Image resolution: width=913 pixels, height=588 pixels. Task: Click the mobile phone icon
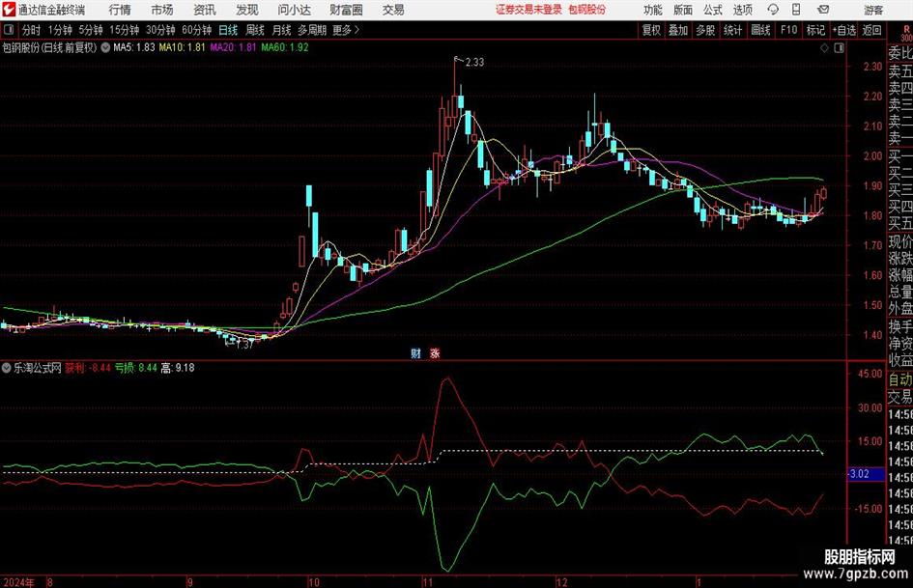(x=796, y=10)
